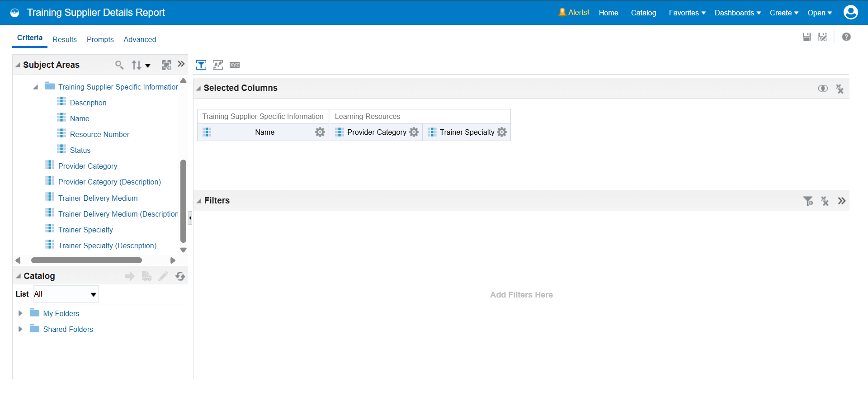Select Trainer Delivery Medium in tree
The image size is (868, 397).
point(98,198)
